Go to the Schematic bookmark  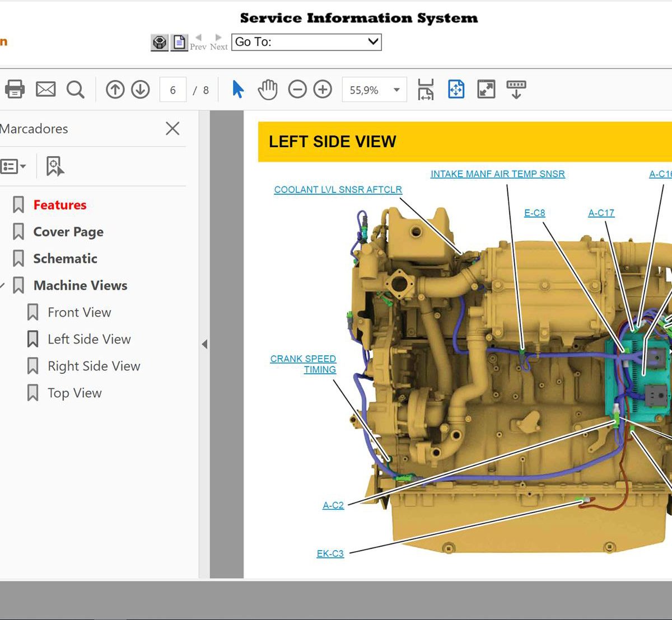[66, 259]
